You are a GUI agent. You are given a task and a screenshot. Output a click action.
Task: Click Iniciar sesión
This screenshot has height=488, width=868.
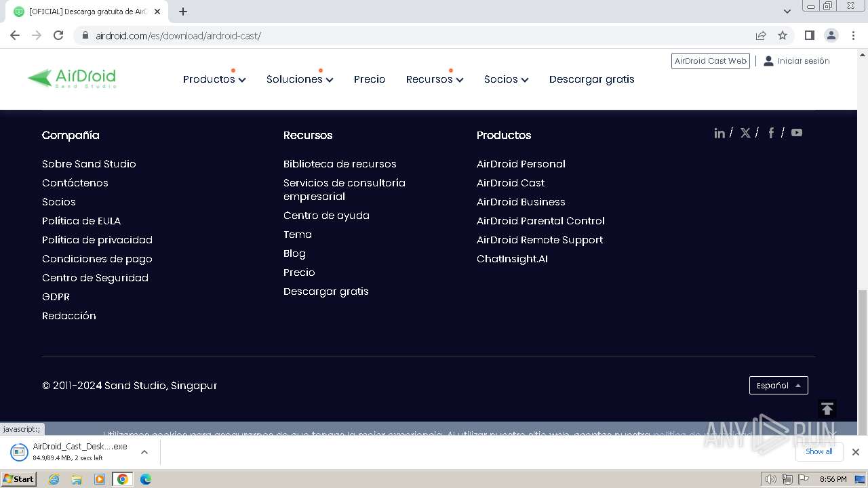click(x=796, y=61)
